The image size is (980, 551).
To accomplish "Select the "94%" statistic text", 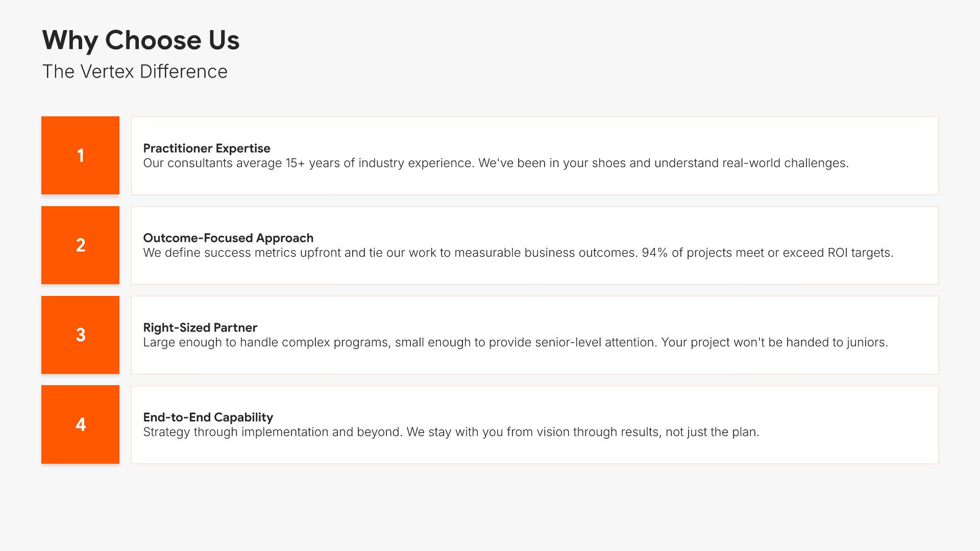I will (x=654, y=253).
